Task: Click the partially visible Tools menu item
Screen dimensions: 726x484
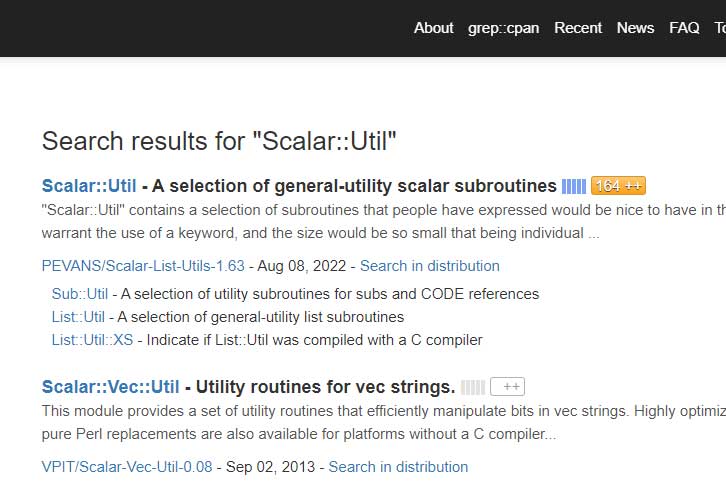Action: 719,28
